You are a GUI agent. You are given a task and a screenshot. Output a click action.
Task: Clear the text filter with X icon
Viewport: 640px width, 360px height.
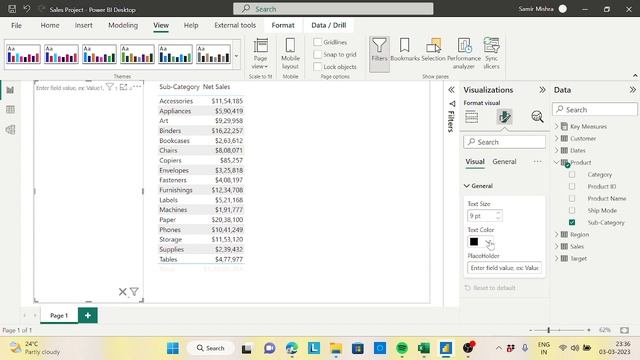pyautogui.click(x=122, y=291)
